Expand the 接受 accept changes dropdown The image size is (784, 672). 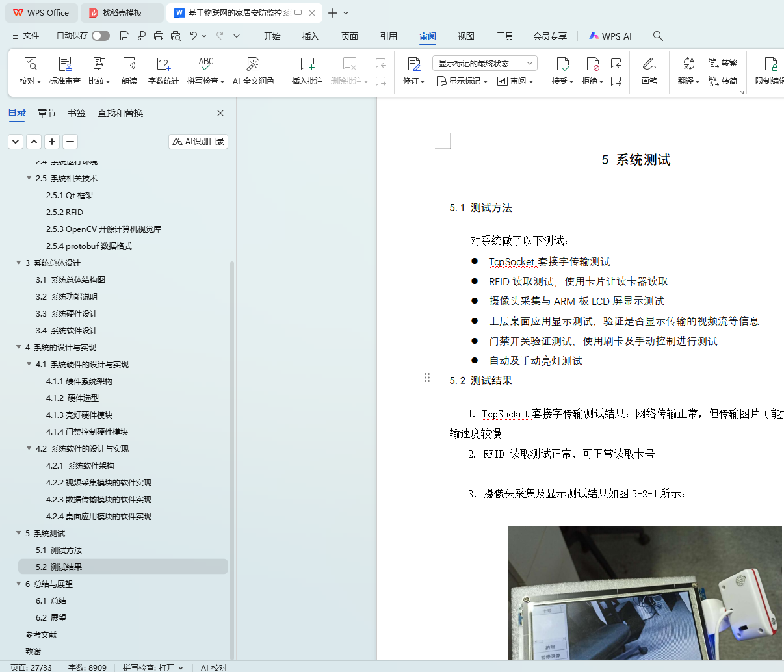tap(563, 81)
